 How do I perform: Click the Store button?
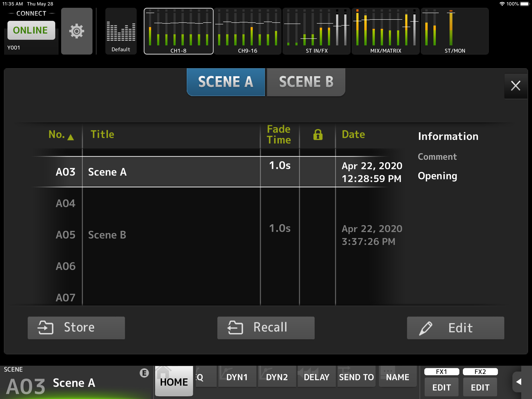[x=76, y=327]
